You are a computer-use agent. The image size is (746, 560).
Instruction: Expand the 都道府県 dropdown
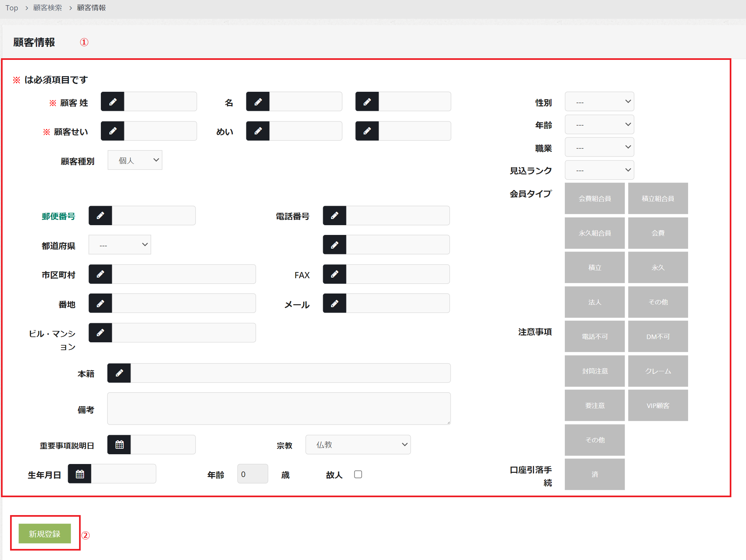tap(119, 245)
